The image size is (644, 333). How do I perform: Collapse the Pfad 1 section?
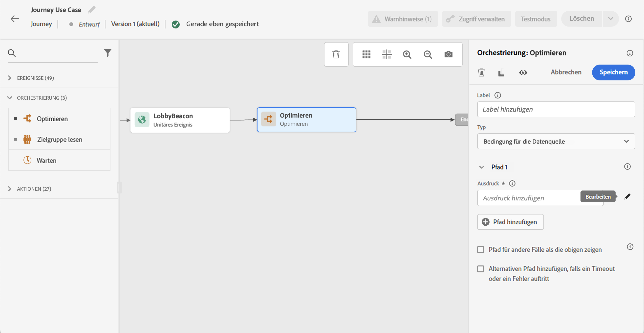tap(481, 167)
